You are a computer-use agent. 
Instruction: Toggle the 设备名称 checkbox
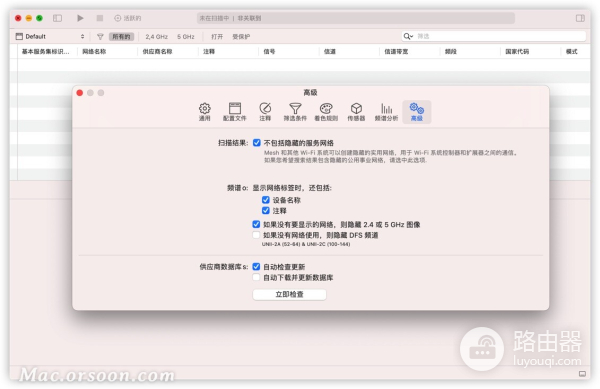coord(266,200)
